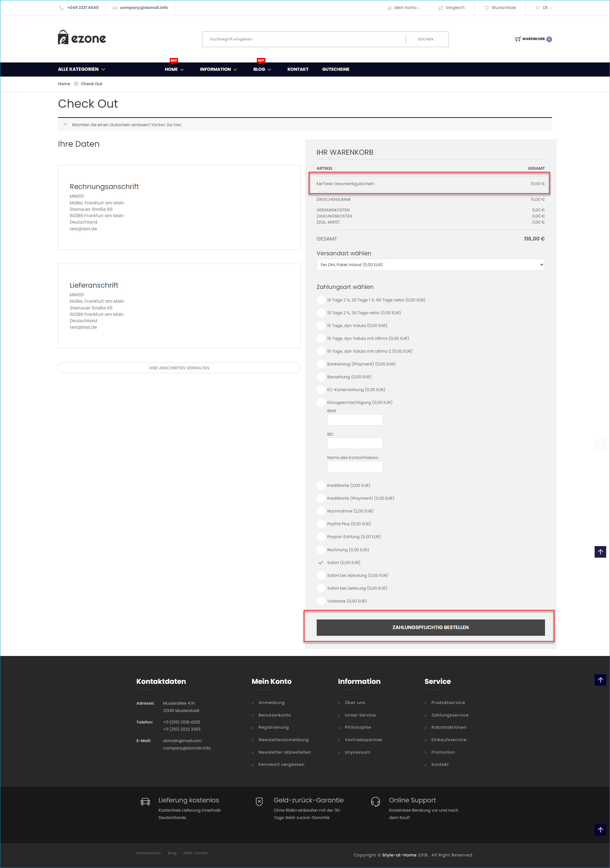Image resolution: width=610 pixels, height=868 pixels.
Task: Select Kreditkarte (3,00 EUR) payment option
Action: 321,486
